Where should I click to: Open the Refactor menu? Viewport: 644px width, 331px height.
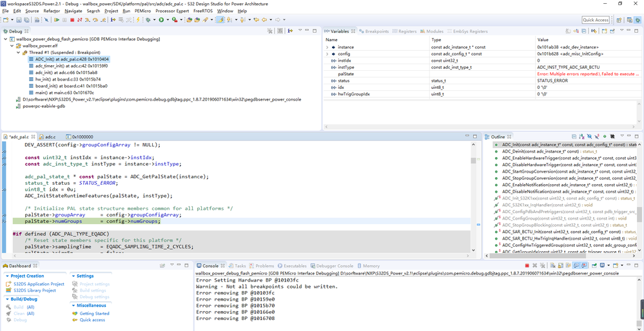pyautogui.click(x=52, y=11)
